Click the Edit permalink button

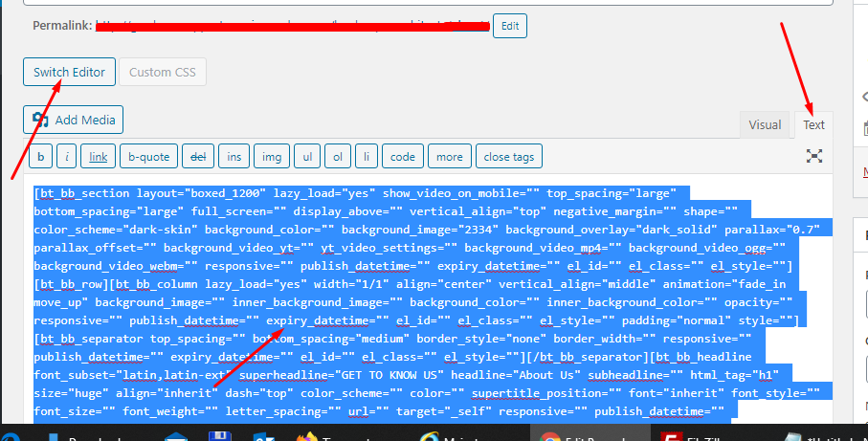(x=510, y=26)
